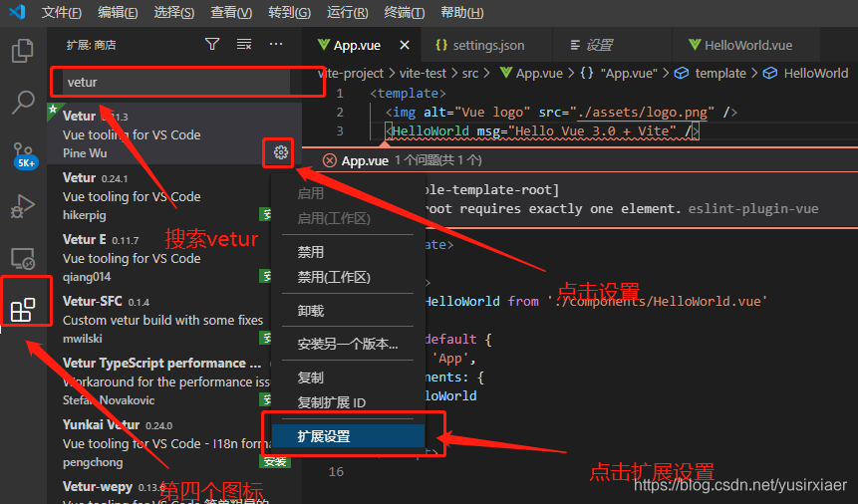Click template symbol in the breadcrumb
Image resolution: width=858 pixels, height=504 pixels.
click(711, 74)
